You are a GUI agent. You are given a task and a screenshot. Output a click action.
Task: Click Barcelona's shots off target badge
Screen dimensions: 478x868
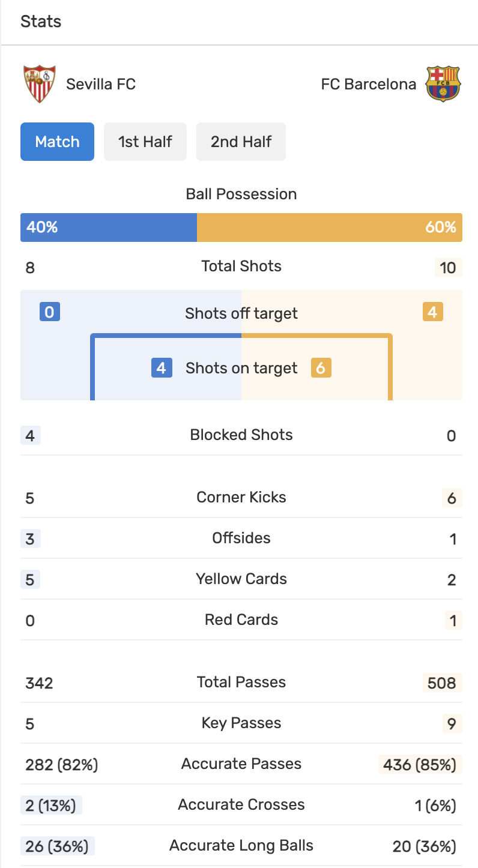coord(433,312)
